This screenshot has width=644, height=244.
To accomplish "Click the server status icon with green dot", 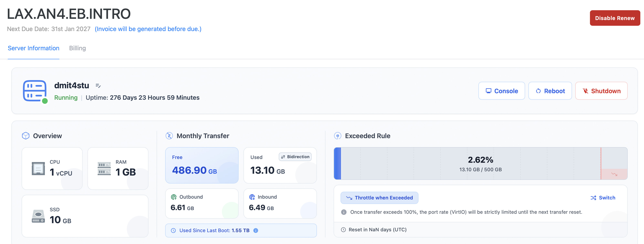I will pyautogui.click(x=35, y=91).
